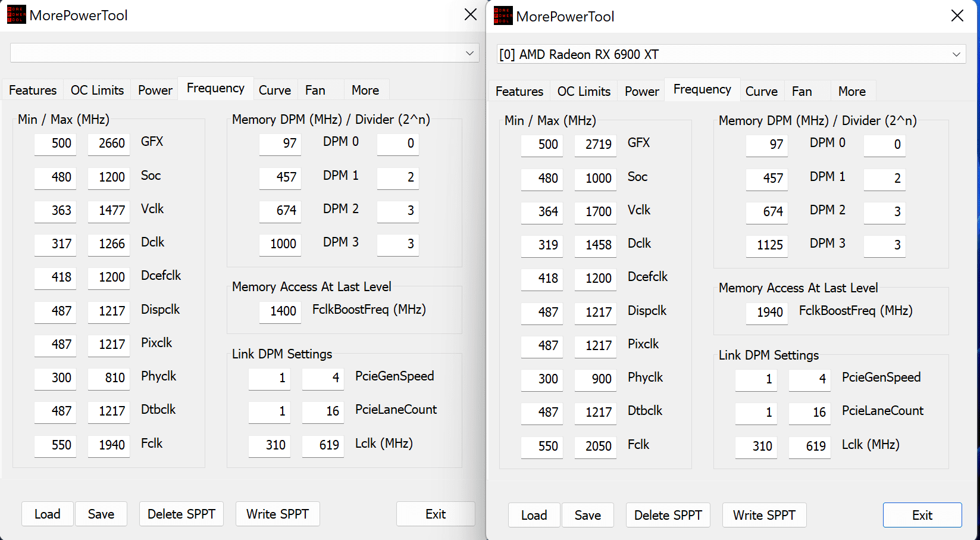Image resolution: width=980 pixels, height=540 pixels.
Task: Open the Power tab in right window
Action: click(641, 91)
